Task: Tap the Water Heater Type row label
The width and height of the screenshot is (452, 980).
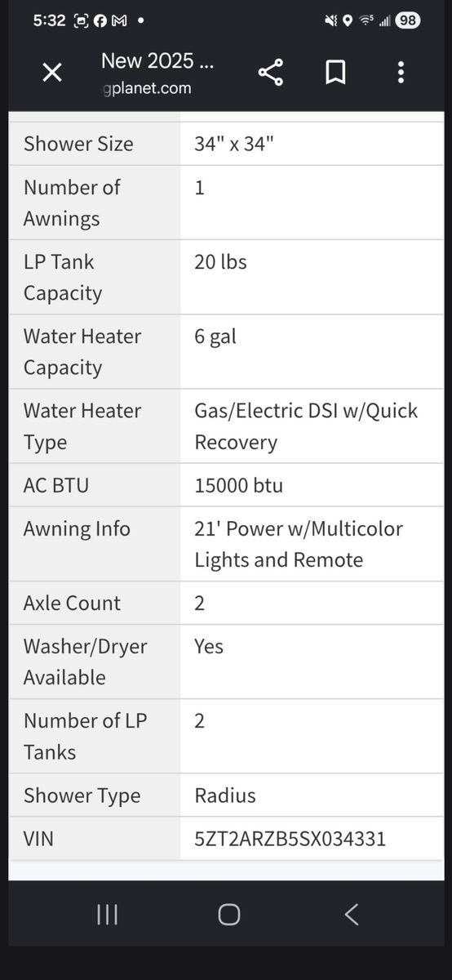Action: point(82,426)
